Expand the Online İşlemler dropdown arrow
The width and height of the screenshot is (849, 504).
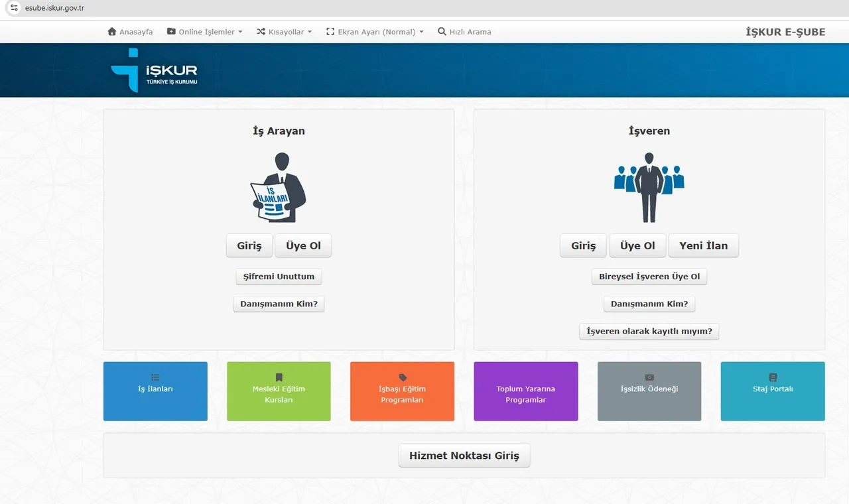240,32
